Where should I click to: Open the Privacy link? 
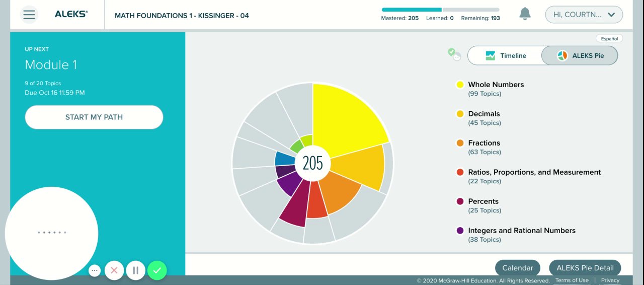[610, 280]
